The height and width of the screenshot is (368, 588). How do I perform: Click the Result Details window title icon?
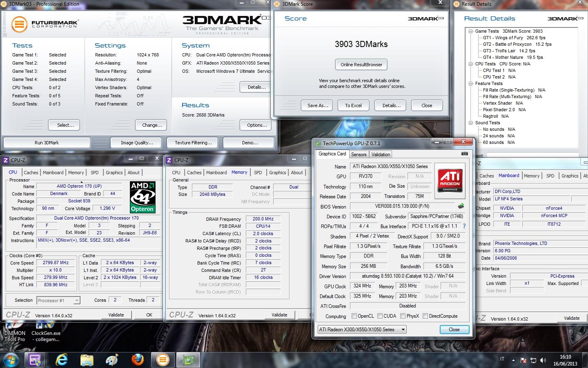pos(457,4)
